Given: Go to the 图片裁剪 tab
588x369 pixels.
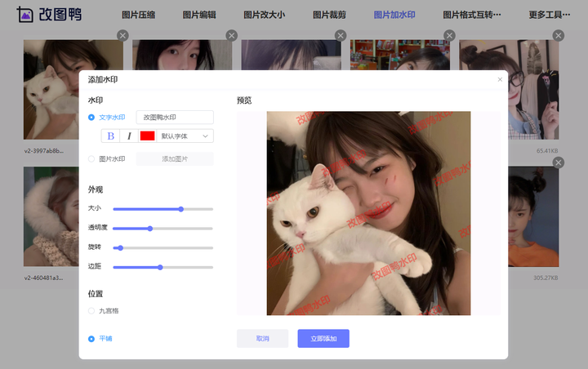Looking at the screenshot, I should tap(329, 15).
